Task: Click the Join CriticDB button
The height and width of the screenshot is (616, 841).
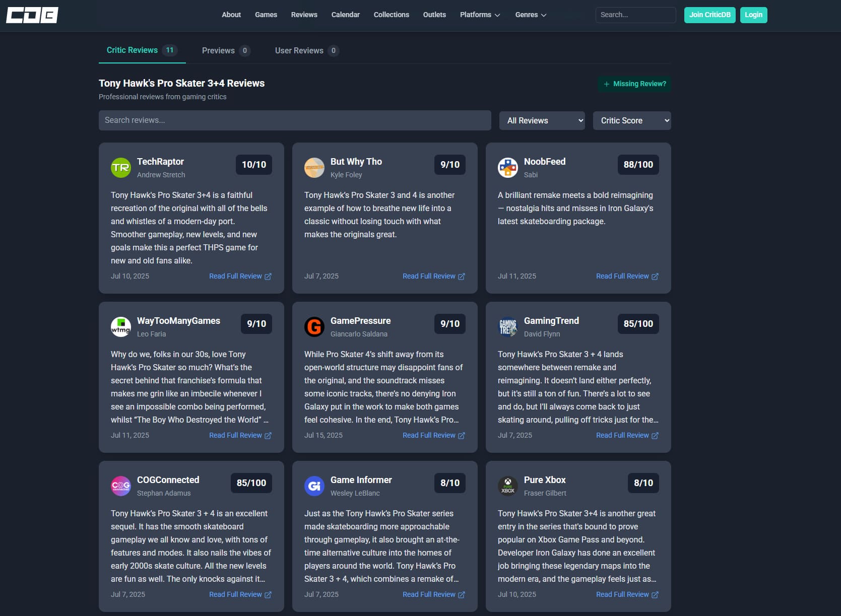Action: click(x=710, y=15)
